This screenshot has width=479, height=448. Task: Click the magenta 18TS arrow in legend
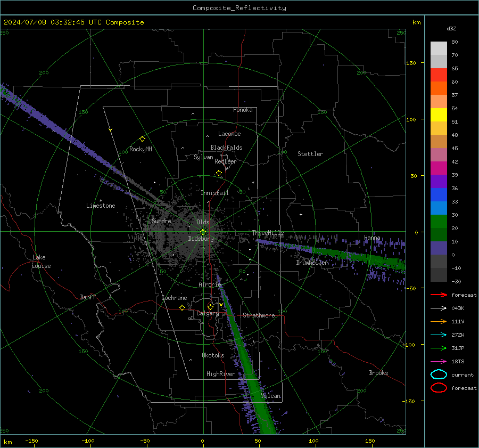point(439,362)
